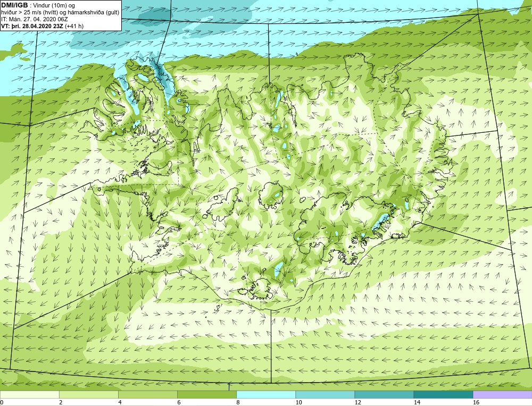Click the 4–6 m/s green legend swatch

click(147, 394)
